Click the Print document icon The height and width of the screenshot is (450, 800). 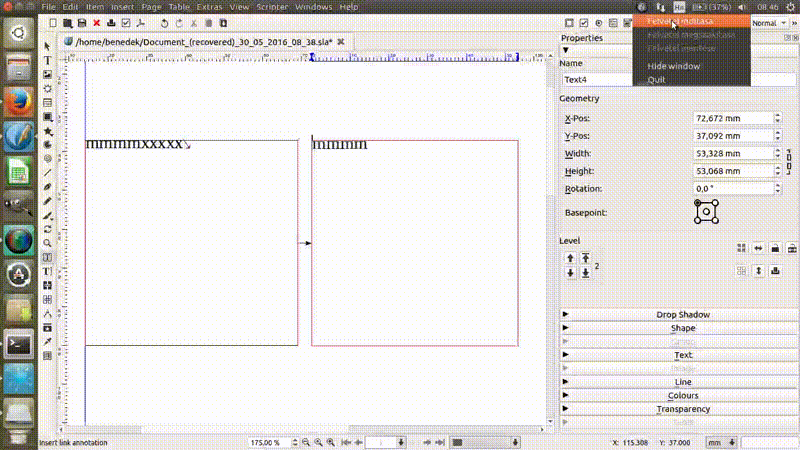[111, 22]
